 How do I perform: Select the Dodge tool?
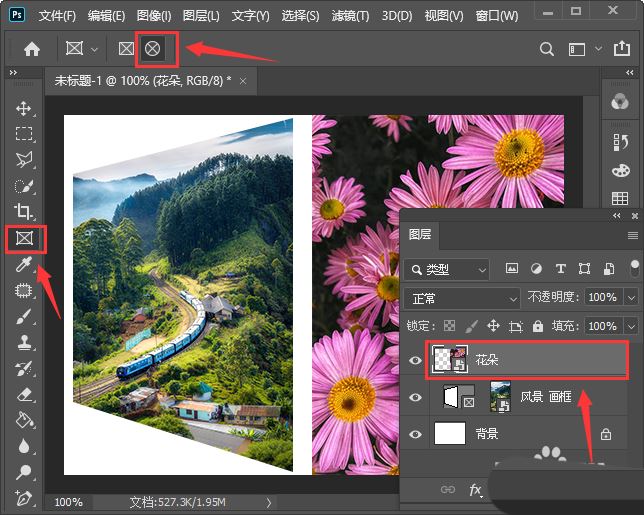point(23,473)
